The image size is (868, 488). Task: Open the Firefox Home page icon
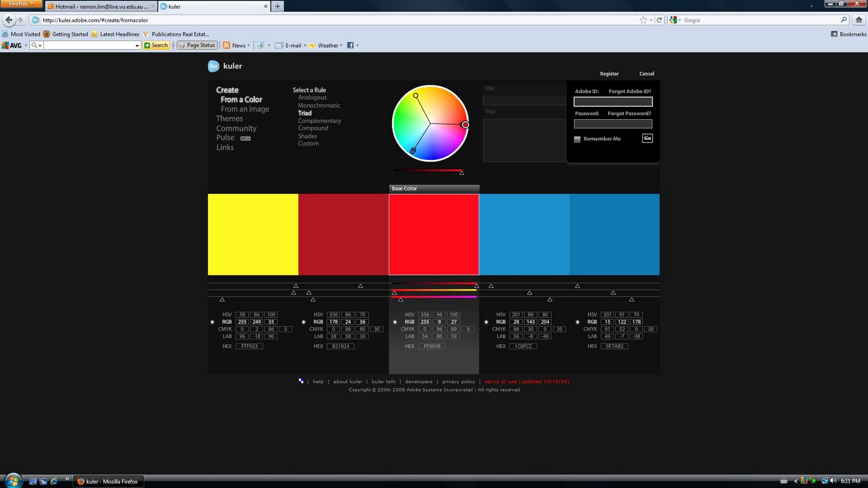[x=859, y=20]
